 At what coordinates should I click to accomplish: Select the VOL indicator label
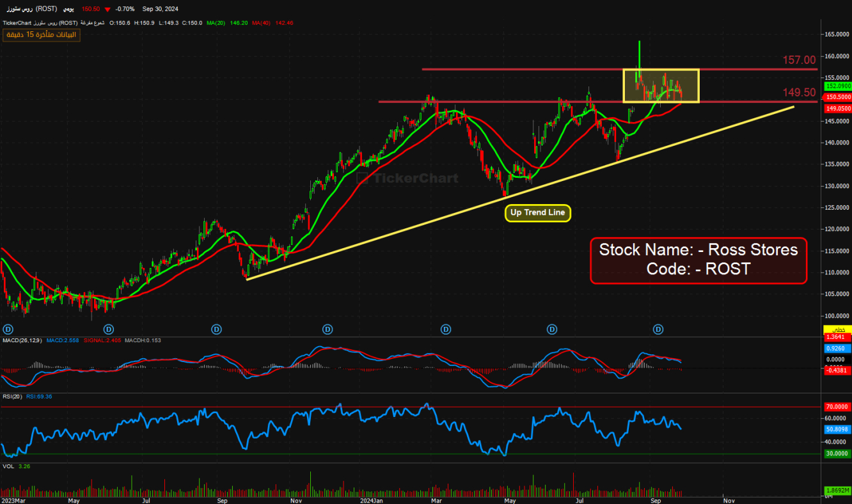point(8,466)
